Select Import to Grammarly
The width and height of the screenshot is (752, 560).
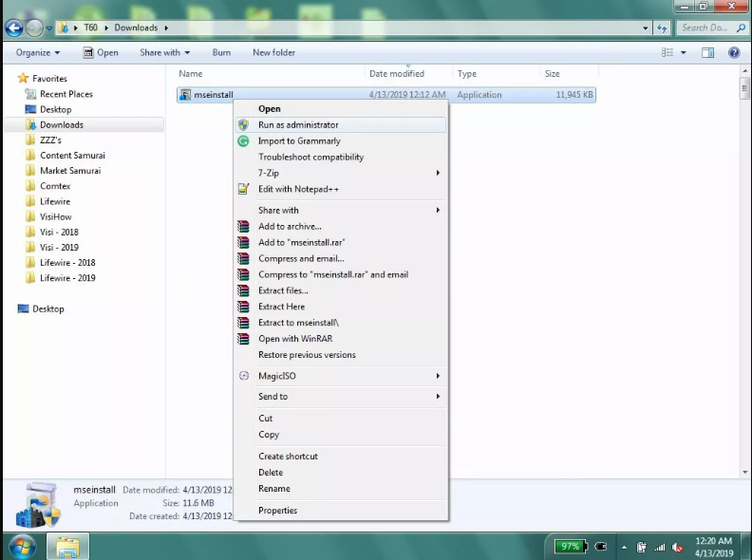click(341, 141)
